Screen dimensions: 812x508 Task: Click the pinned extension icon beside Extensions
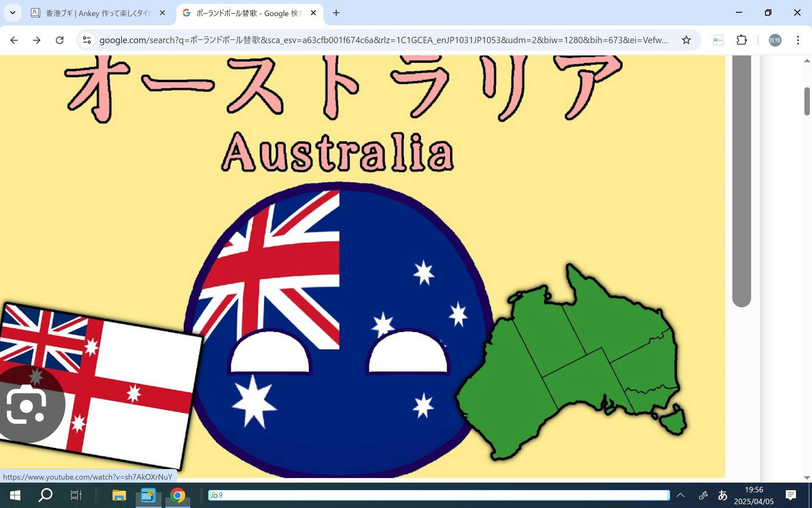718,40
